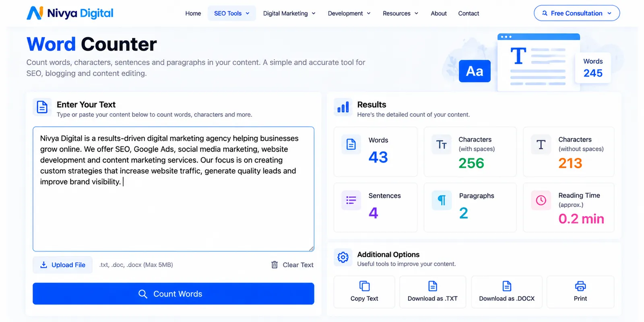Screen dimensions: 644x322
Task: Open the Contact page
Action: coord(469,13)
